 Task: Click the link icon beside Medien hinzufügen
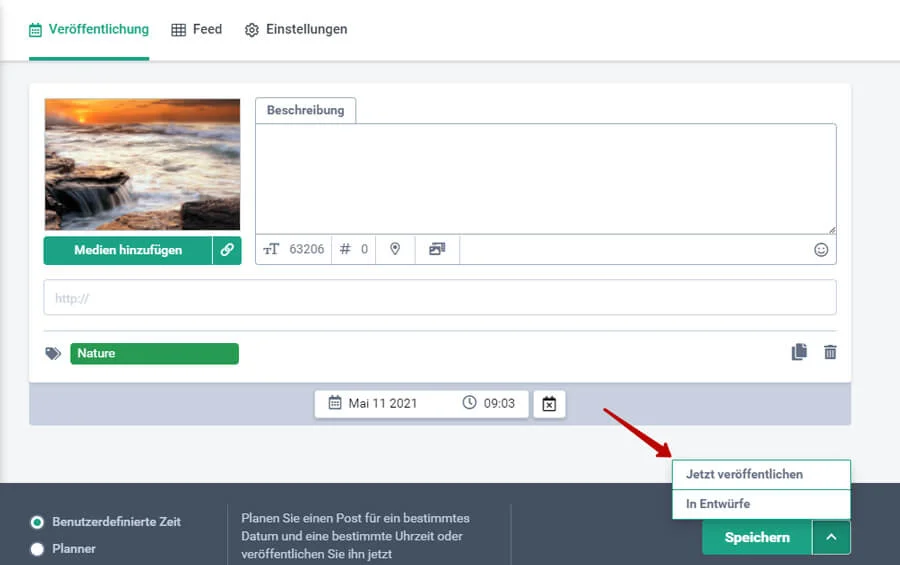coord(227,250)
